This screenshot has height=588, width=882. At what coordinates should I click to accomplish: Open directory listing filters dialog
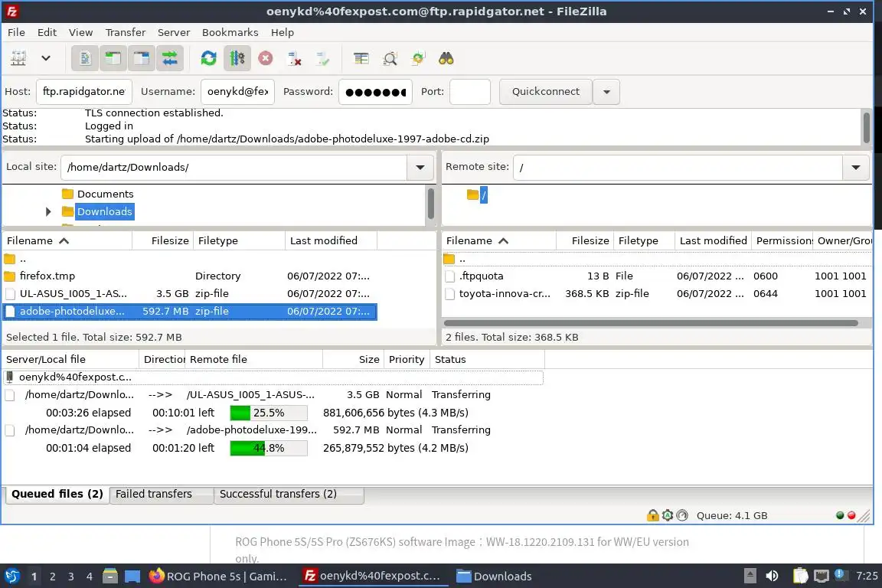[x=361, y=58]
